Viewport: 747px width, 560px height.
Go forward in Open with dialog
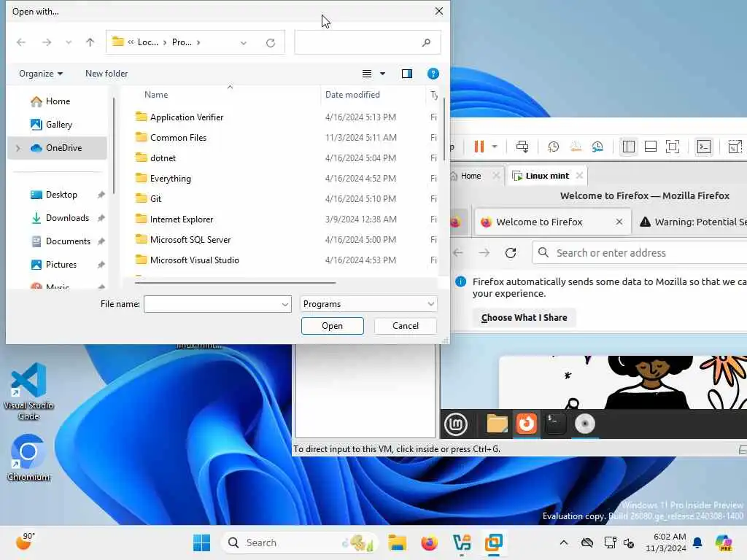[46, 42]
